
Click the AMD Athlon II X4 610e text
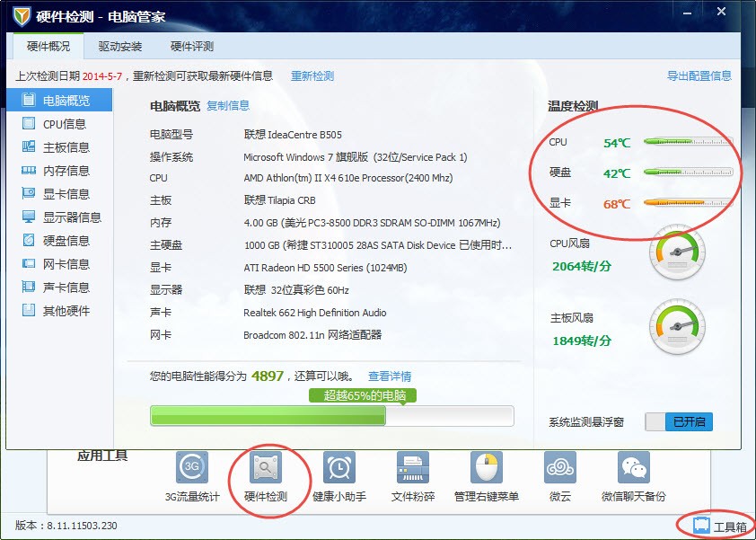coord(348,178)
